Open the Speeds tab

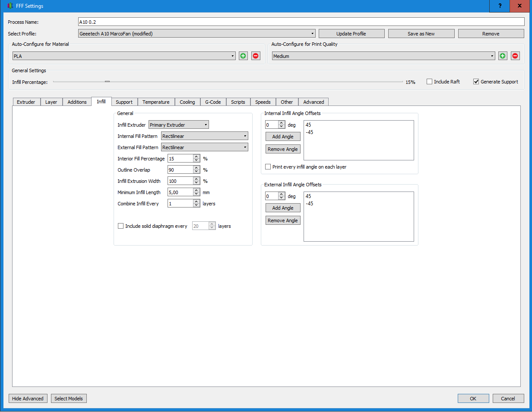[263, 102]
